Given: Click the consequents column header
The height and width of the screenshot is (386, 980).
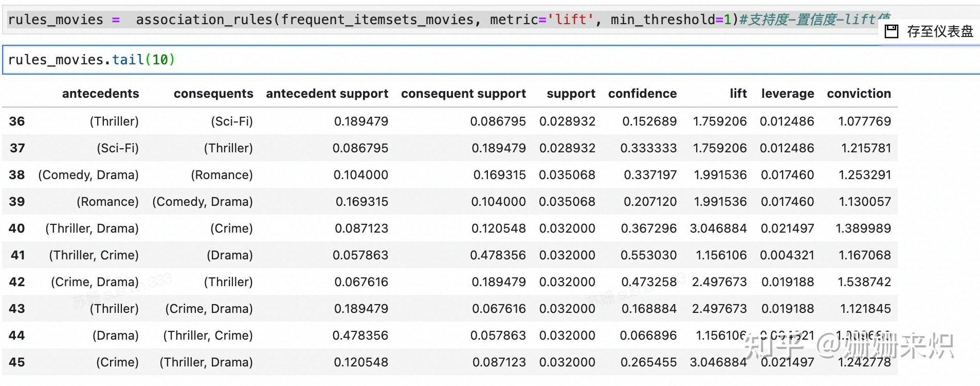Looking at the screenshot, I should pyautogui.click(x=213, y=94).
